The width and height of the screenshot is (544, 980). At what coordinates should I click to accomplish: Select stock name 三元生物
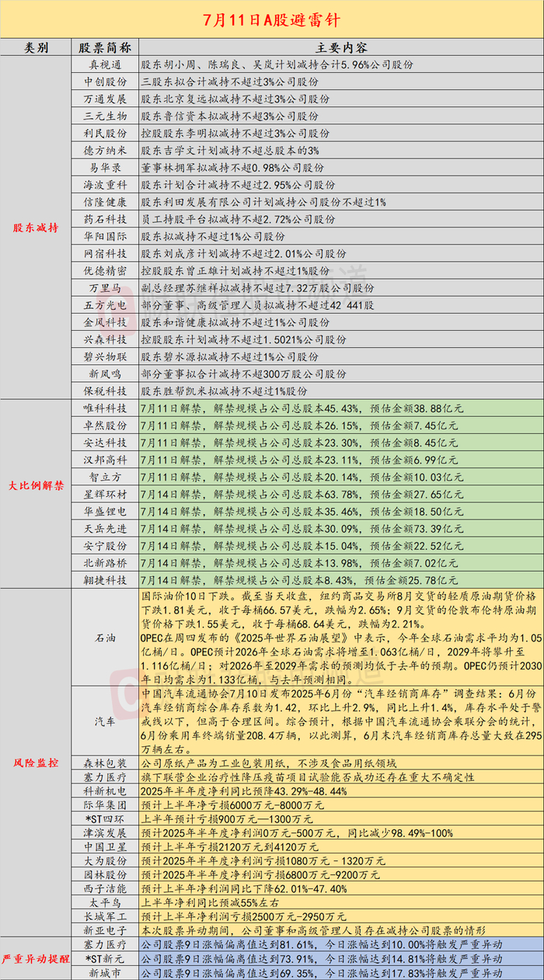[x=105, y=116]
